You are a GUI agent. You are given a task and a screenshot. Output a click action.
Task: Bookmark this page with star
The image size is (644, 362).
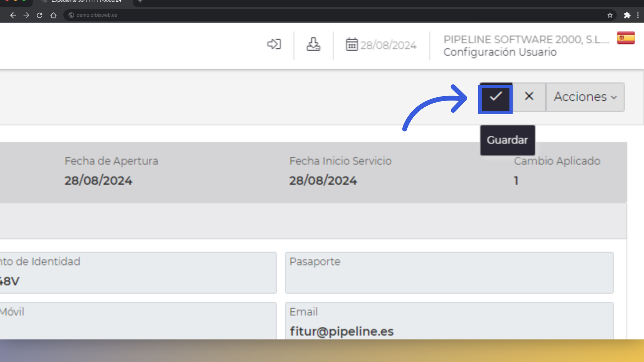click(610, 15)
